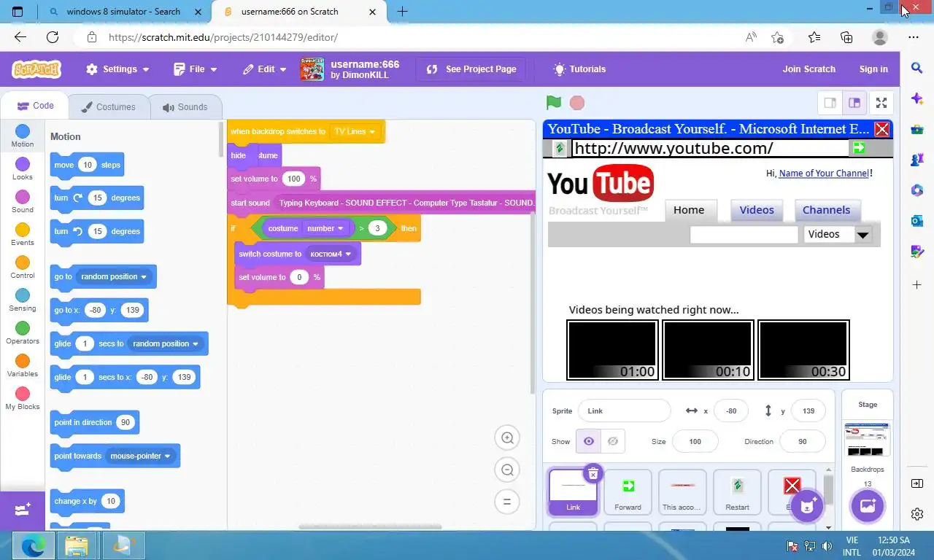Click the point in direction 90 block

(x=94, y=422)
